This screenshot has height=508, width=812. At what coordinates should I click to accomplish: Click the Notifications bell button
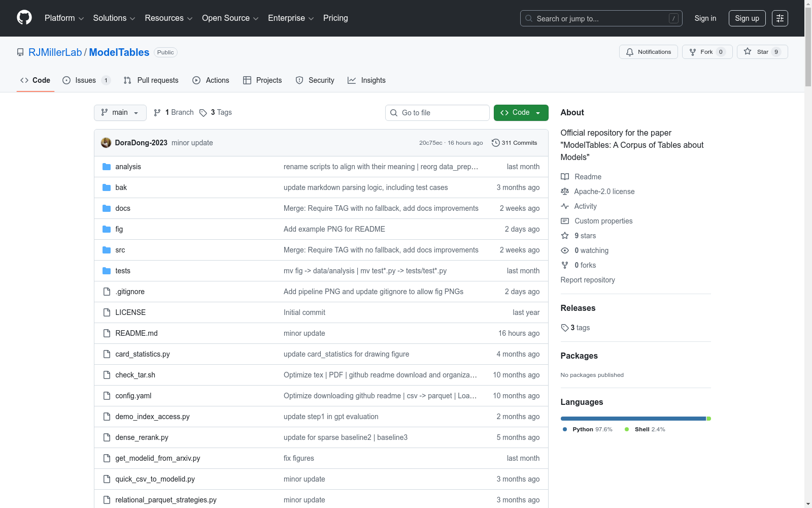coord(648,52)
